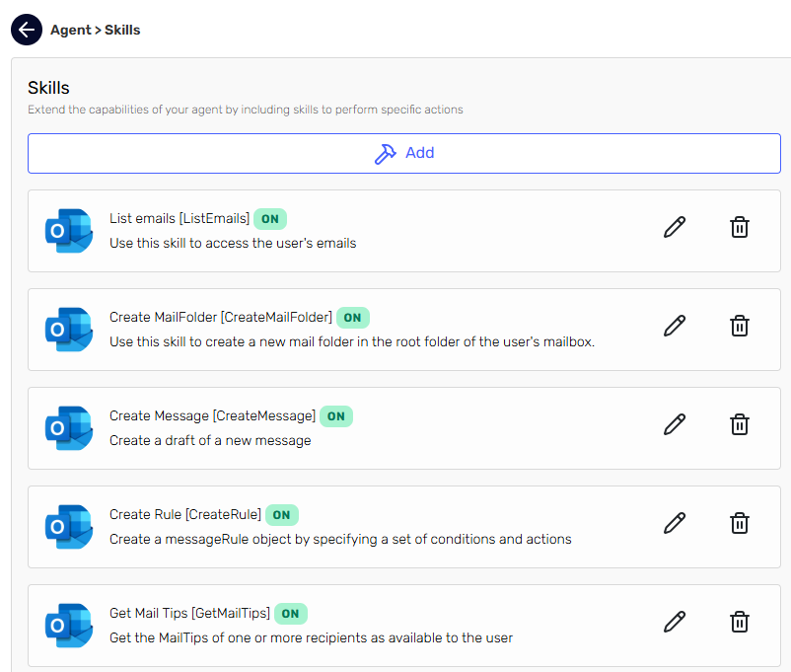This screenshot has width=791, height=672.
Task: Delete the Create Rule skill
Action: 739,523
